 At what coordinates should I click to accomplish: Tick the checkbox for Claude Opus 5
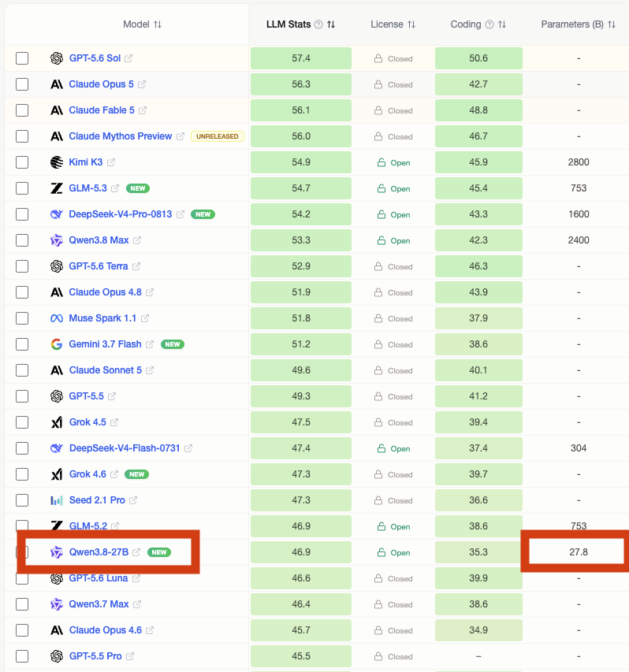22,84
